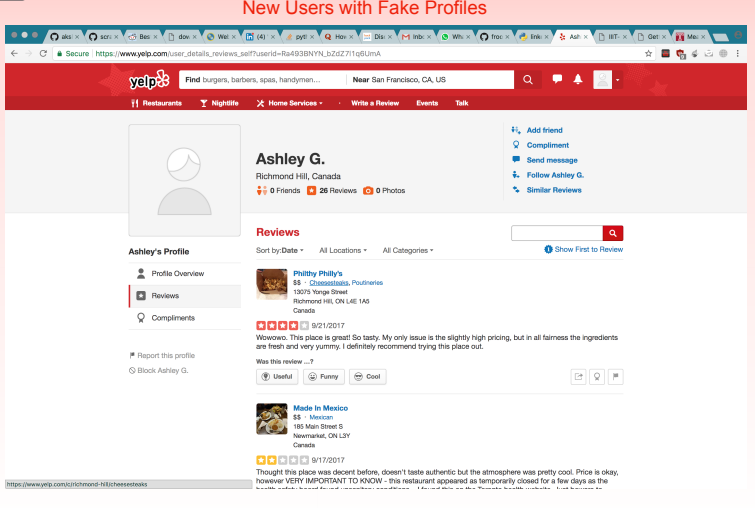Open Philthy Philly's business link
The width and height of the screenshot is (755, 508).
pos(318,274)
